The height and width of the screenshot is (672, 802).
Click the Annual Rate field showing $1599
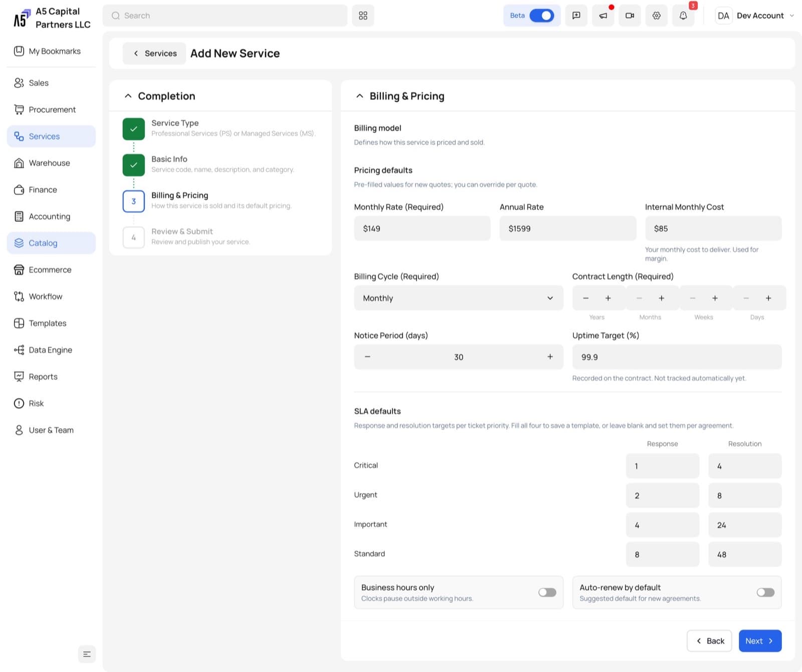(568, 229)
